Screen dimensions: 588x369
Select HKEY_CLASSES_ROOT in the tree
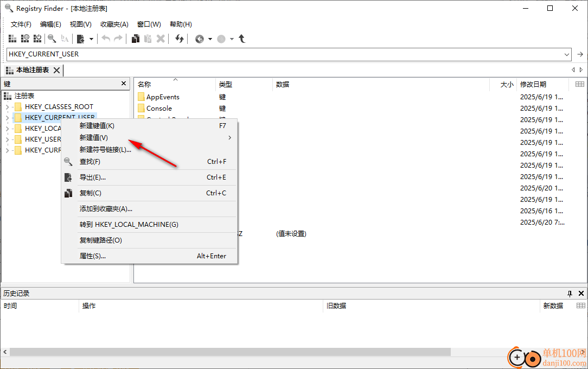pos(59,107)
